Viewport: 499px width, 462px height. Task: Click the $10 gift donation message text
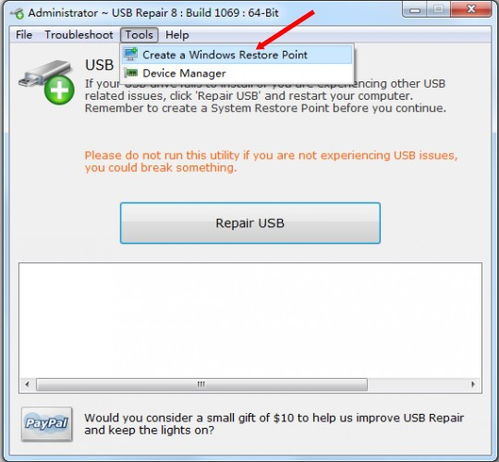(274, 424)
